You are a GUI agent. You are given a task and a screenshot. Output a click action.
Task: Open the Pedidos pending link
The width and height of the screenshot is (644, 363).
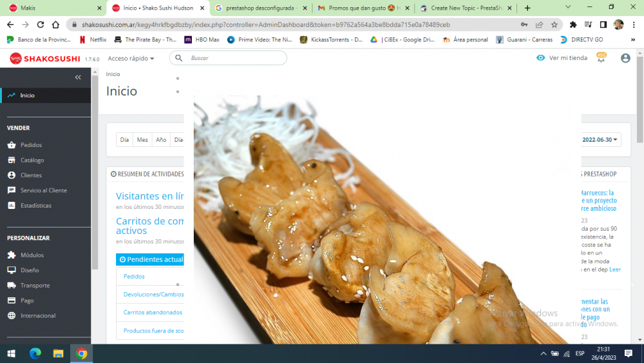tap(134, 276)
